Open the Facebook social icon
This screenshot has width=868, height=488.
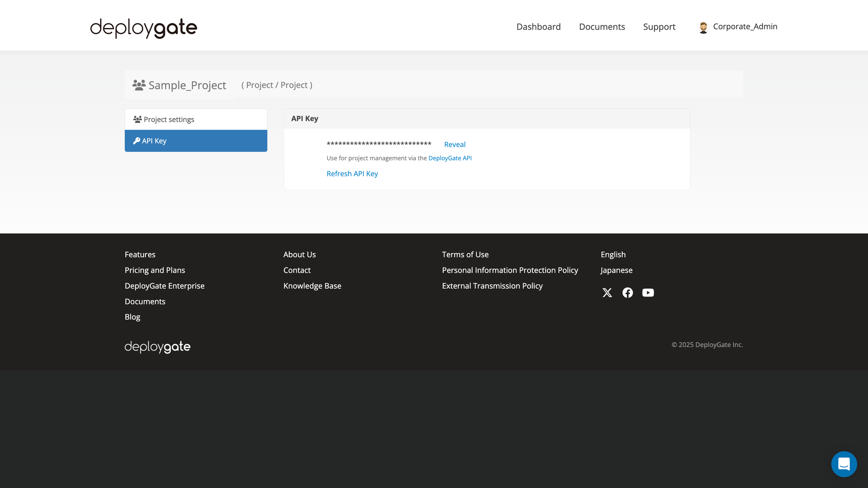tap(627, 292)
